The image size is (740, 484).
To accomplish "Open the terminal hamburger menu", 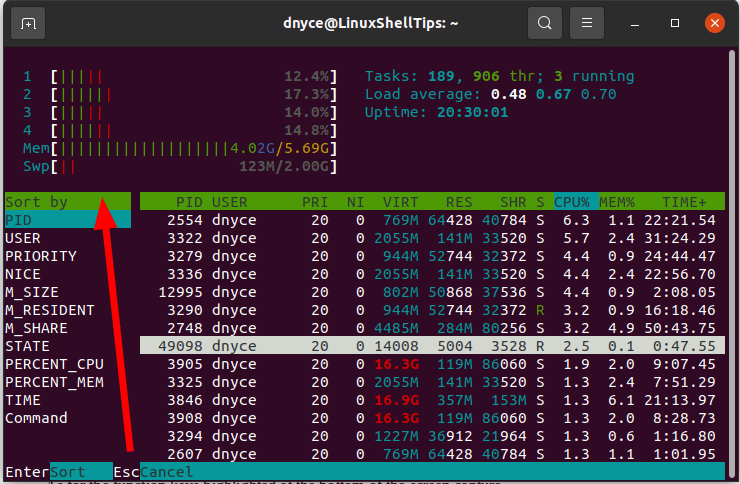I will pos(587,23).
